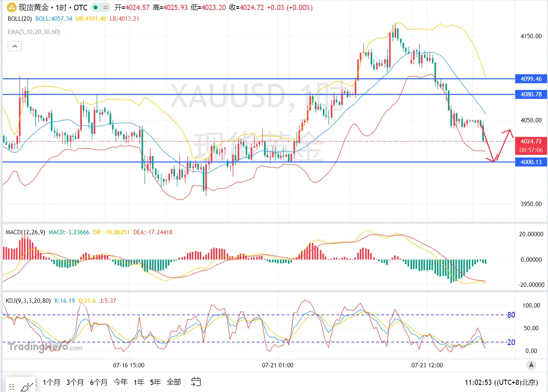Select the MACD(12,26,9) indicator legend
The image size is (548, 392).
coord(25,232)
